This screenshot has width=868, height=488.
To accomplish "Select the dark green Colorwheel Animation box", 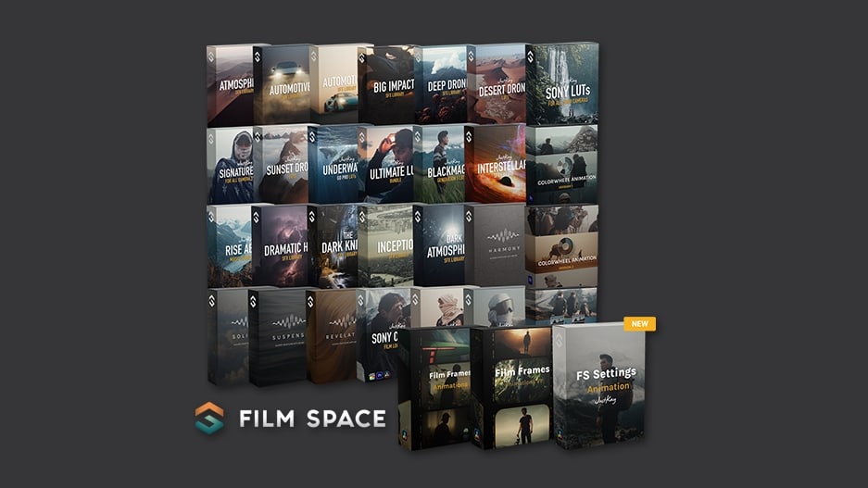I will click(562, 164).
